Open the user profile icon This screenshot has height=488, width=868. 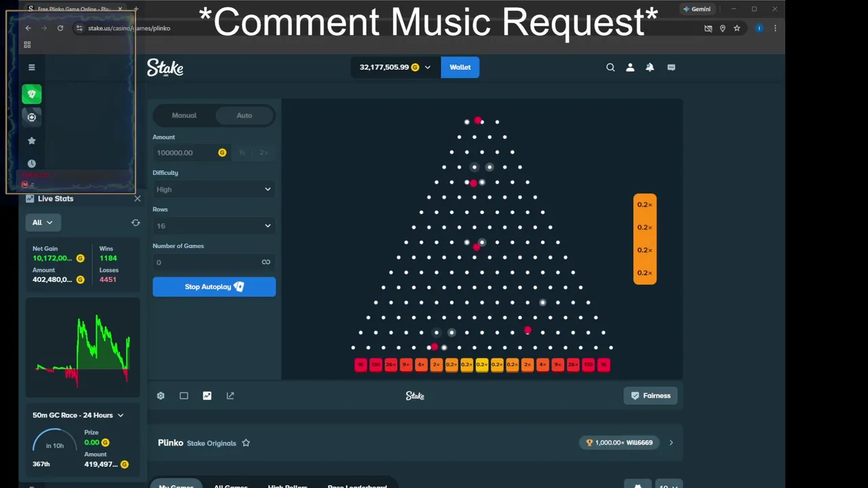coord(630,67)
